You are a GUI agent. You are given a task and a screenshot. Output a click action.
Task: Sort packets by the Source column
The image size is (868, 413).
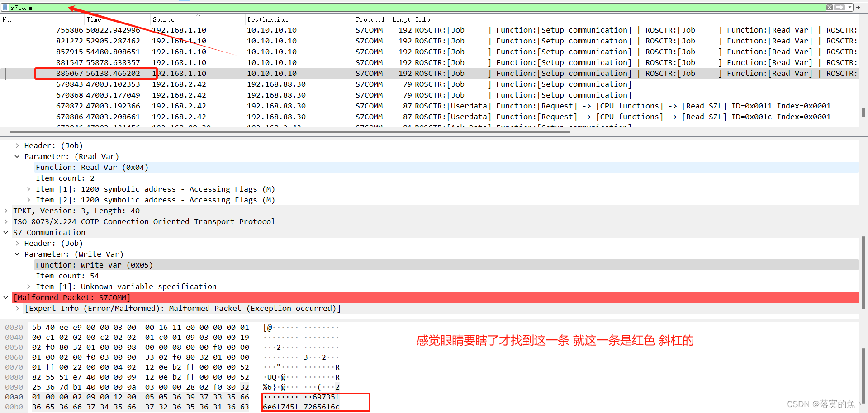pyautogui.click(x=164, y=19)
